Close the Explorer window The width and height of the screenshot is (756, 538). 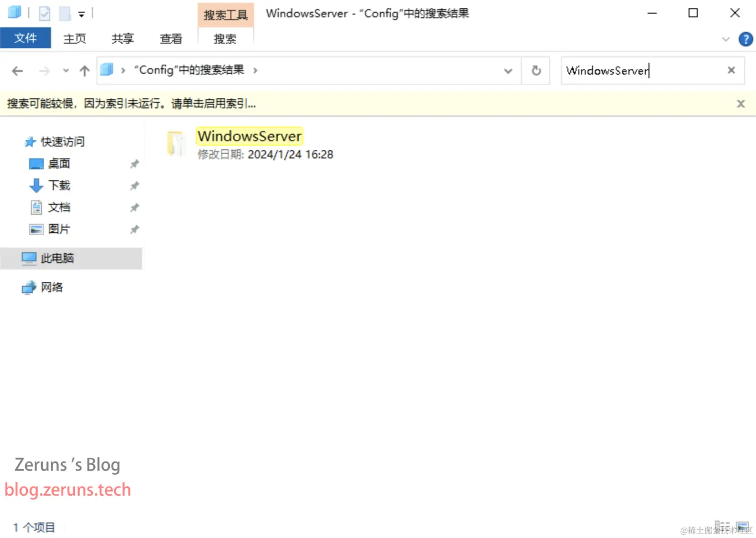click(735, 13)
